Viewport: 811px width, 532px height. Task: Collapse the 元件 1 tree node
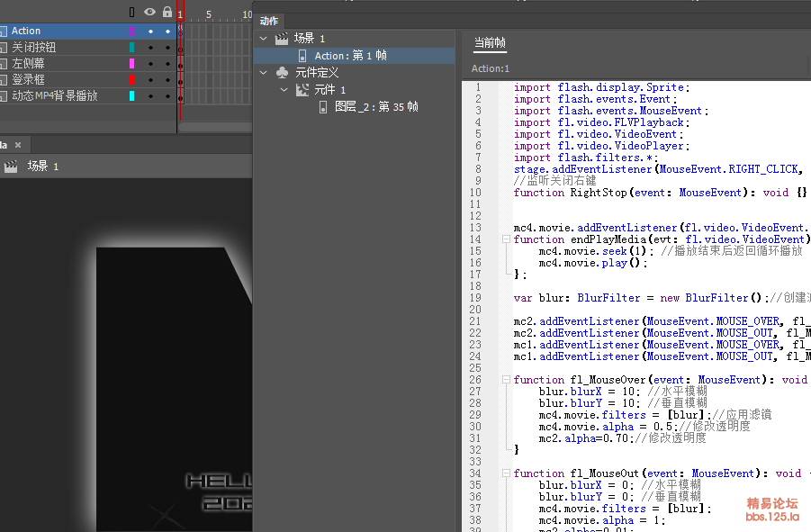pyautogui.click(x=284, y=89)
